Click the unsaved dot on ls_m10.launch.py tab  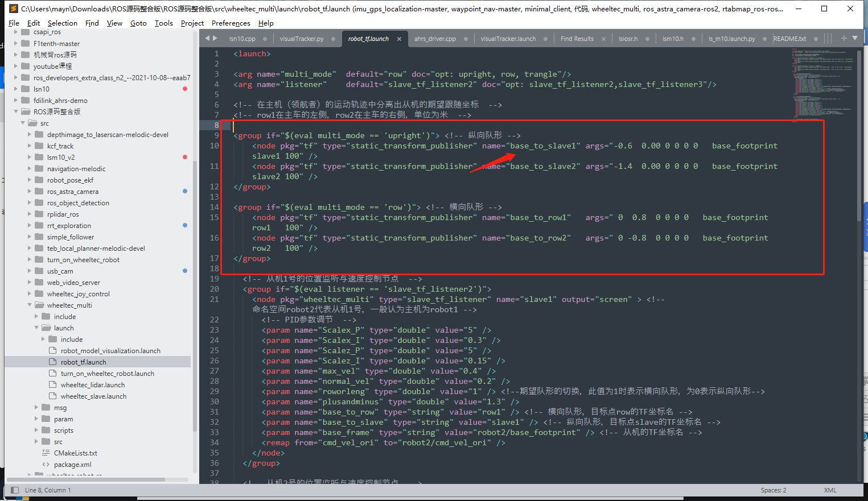point(765,39)
